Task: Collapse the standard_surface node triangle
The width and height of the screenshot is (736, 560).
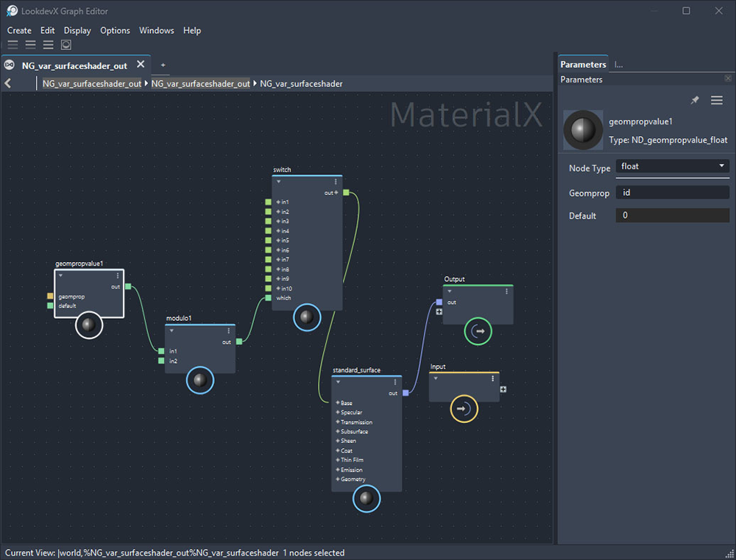Action: click(338, 382)
